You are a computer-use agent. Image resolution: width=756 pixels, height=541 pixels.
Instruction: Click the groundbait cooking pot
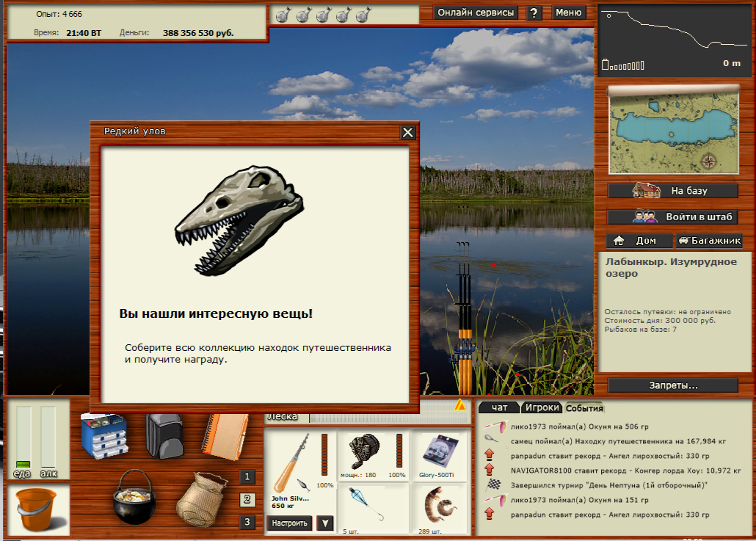(135, 496)
